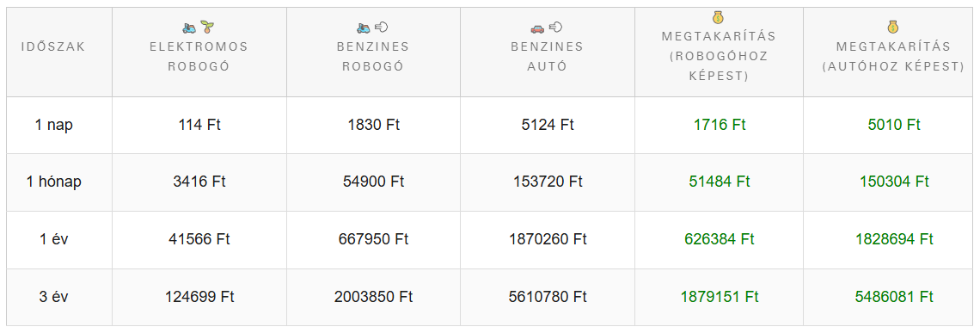980x333 pixels.
Task: Click the exhaust puff icon above Benzines Robogó
Action: click(382, 27)
